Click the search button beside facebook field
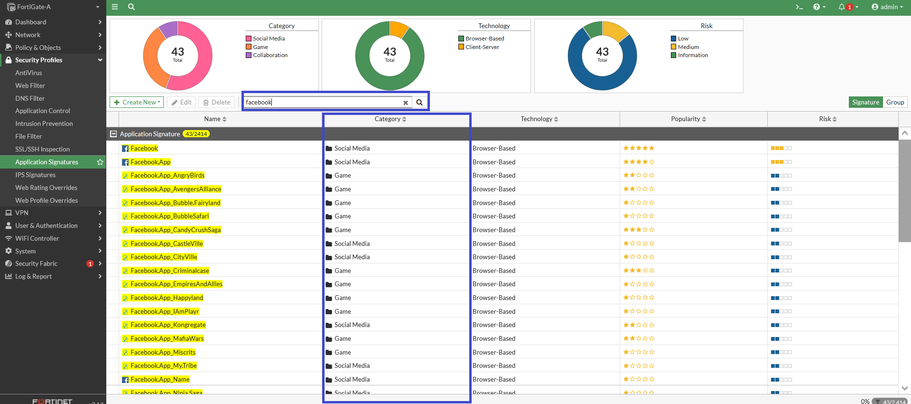 point(419,102)
